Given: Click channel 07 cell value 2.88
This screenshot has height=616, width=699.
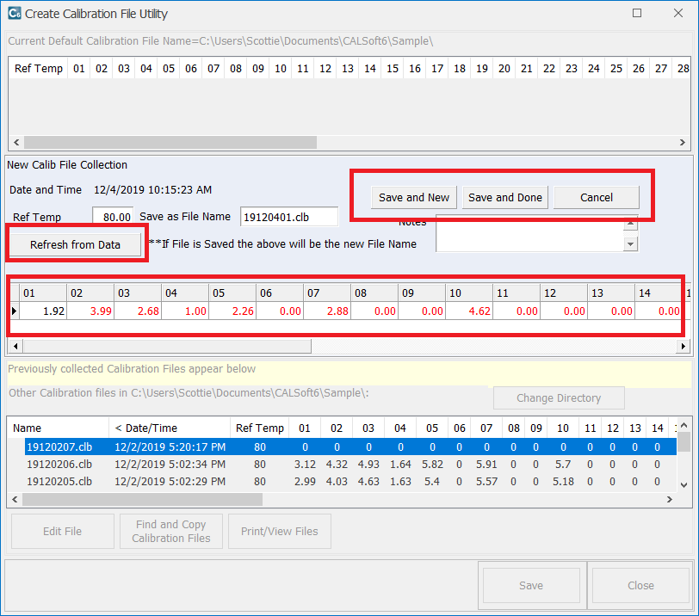Looking at the screenshot, I should 327,311.
